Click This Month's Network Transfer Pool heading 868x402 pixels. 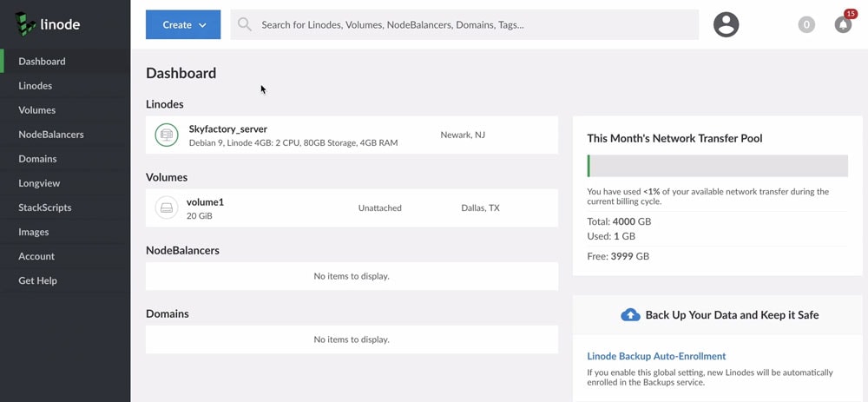(x=674, y=138)
